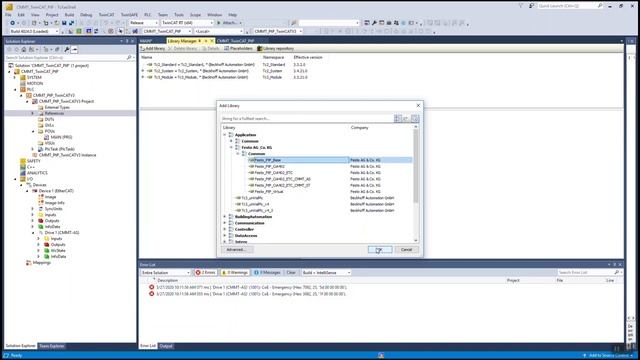Switch to the MAIN document tab
Viewport: 640px width, 360px height.
tap(146, 41)
